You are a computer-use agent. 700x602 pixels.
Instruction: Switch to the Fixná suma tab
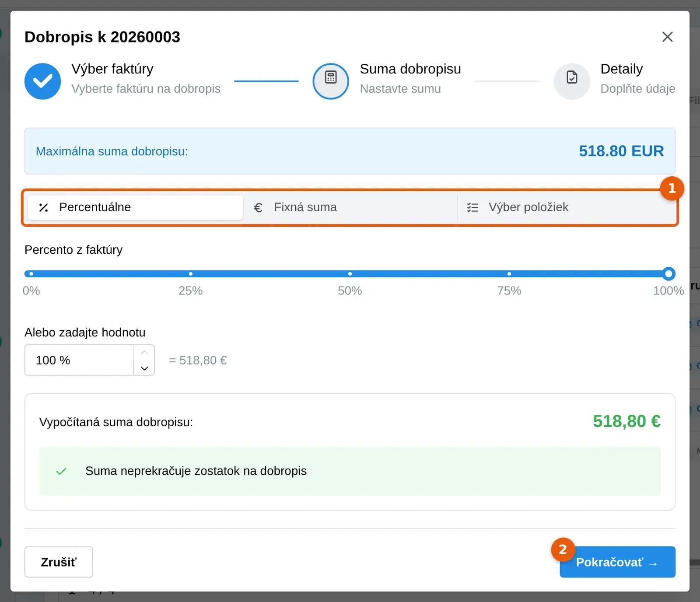(350, 207)
